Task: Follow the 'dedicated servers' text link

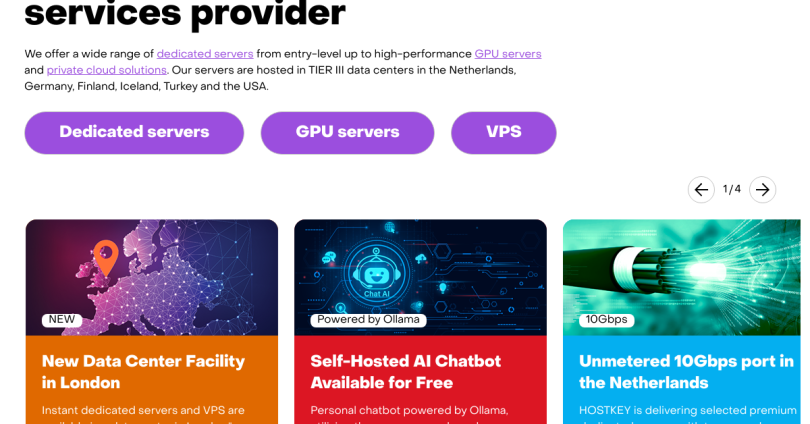Action: pos(205,54)
